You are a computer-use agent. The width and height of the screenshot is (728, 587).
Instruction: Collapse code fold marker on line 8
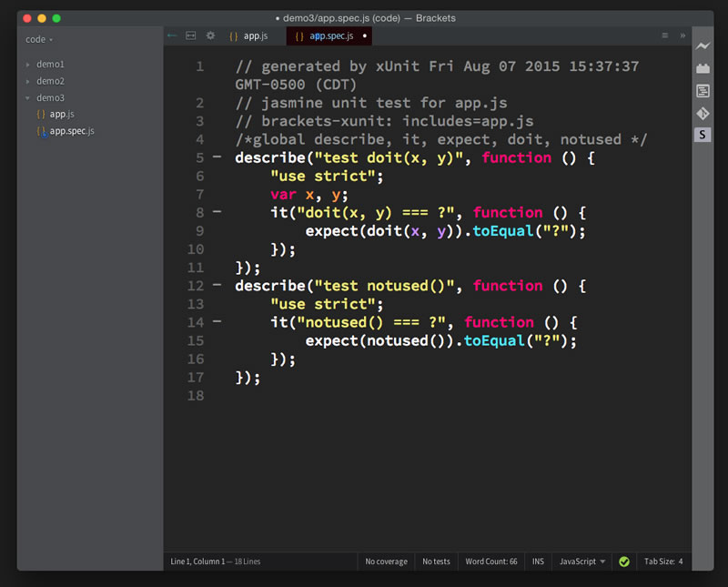point(217,212)
